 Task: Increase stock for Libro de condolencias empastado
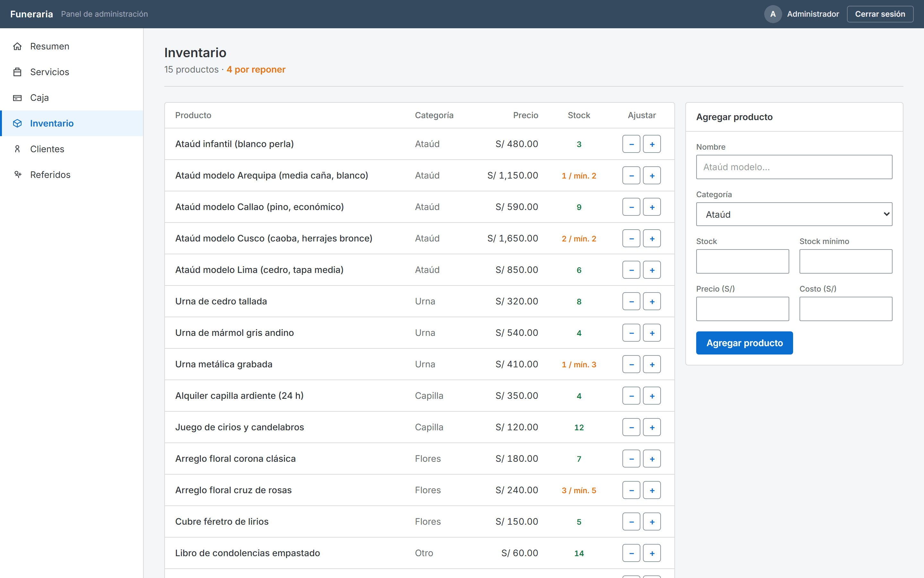pos(652,553)
